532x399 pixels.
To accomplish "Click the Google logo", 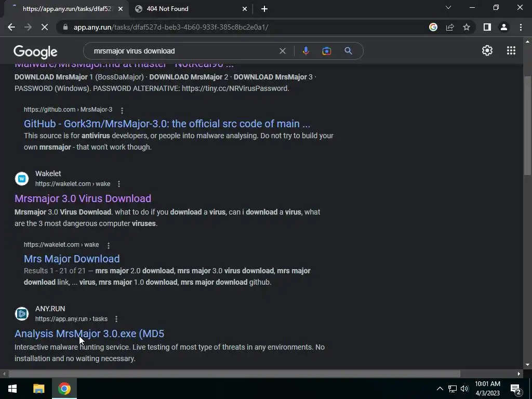I will coord(35,52).
